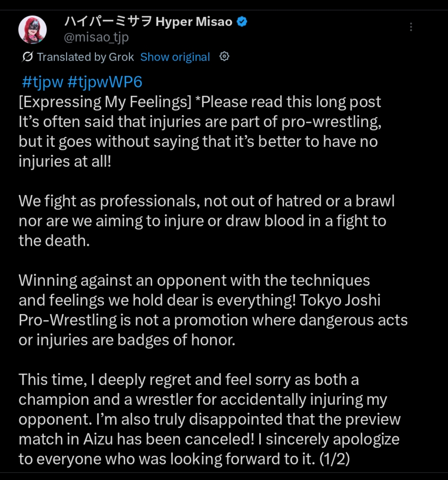Click "or injuries are badges of honor."
The height and width of the screenshot is (480, 448).
click(127, 340)
